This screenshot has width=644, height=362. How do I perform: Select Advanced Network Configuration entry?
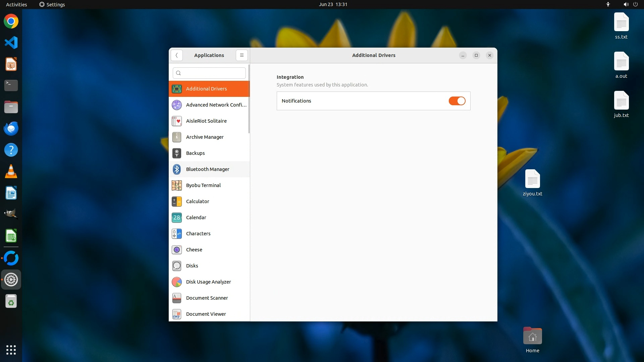(216, 105)
